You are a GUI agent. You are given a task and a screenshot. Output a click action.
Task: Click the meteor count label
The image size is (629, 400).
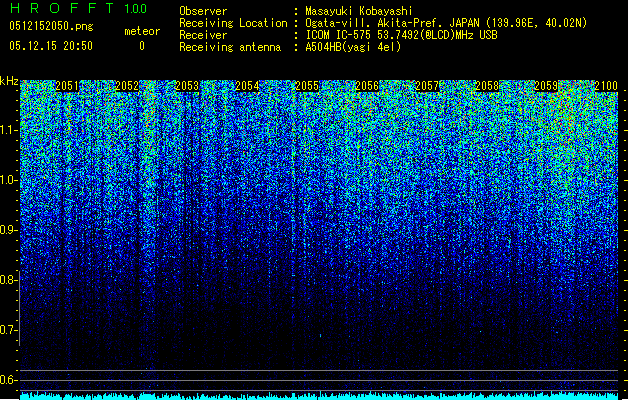(142, 31)
